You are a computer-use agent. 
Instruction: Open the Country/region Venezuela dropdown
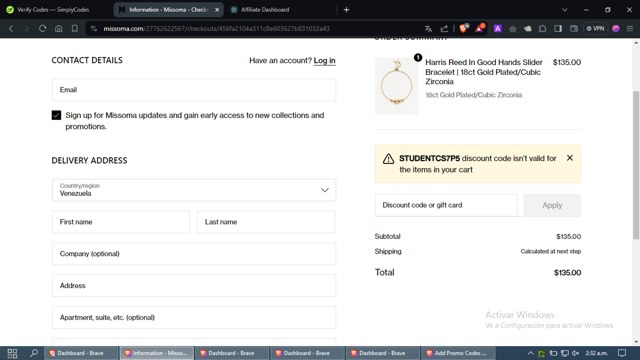(194, 190)
